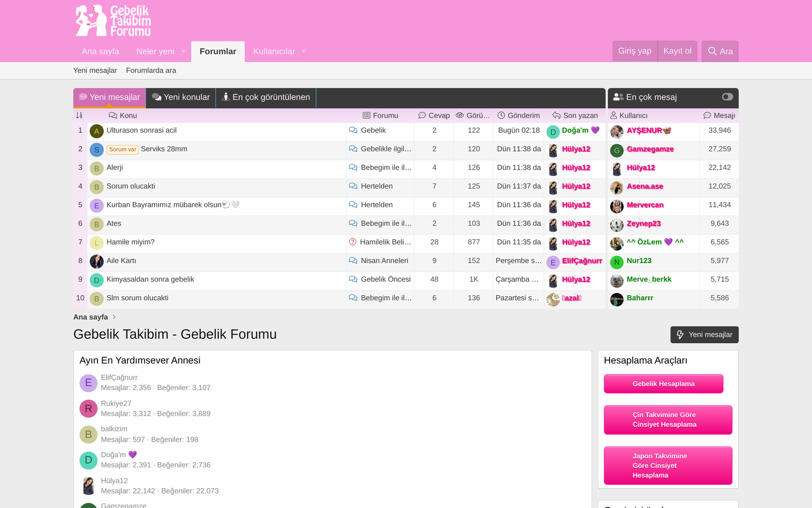Click Nur123's green N avatar
Screen dimensions: 812x508
(617, 262)
